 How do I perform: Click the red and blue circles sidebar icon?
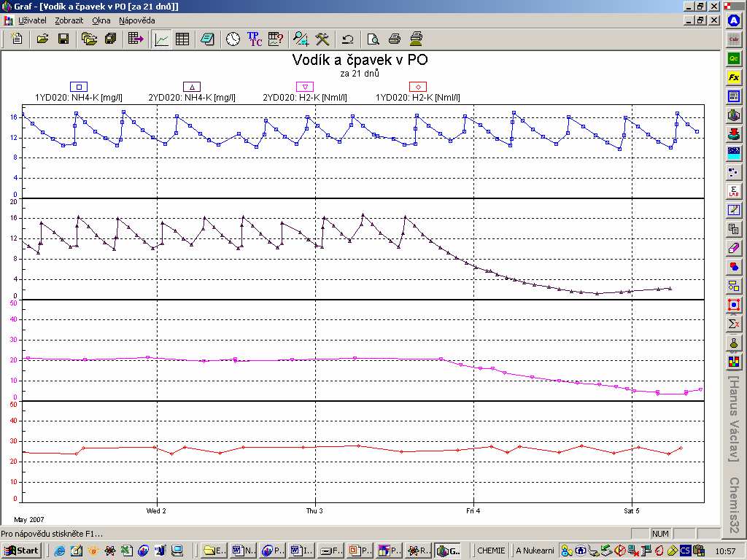click(734, 267)
